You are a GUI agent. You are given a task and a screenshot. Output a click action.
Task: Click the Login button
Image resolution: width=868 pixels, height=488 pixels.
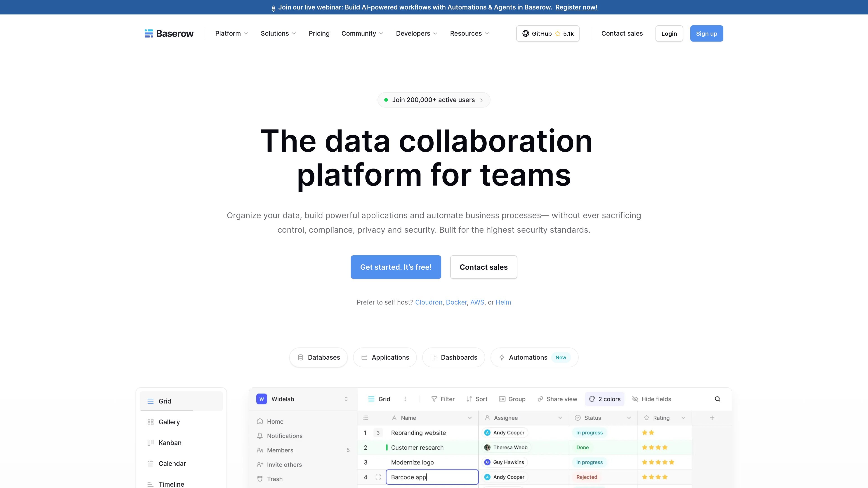coord(669,33)
